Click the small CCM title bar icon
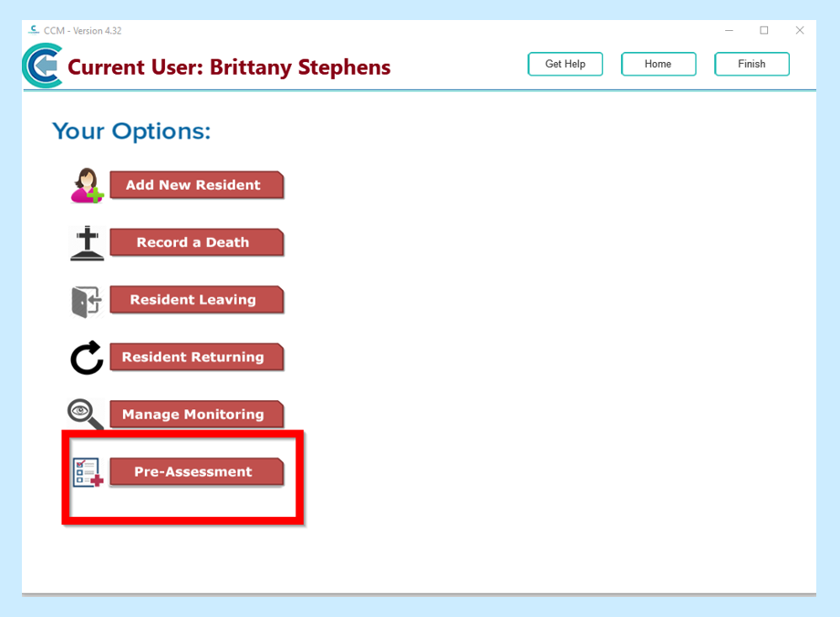This screenshot has width=840, height=617. pos(35,30)
